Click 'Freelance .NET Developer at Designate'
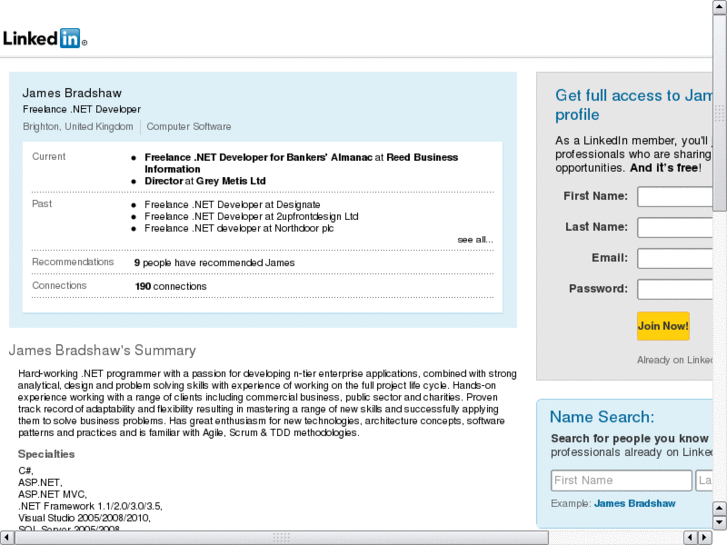Screen dimensions: 727x545 coord(232,205)
